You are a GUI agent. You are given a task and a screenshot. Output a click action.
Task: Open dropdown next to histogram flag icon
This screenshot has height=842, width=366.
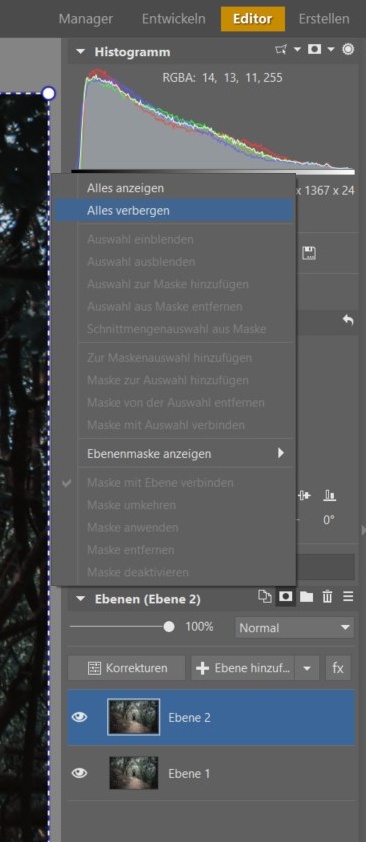(x=297, y=50)
